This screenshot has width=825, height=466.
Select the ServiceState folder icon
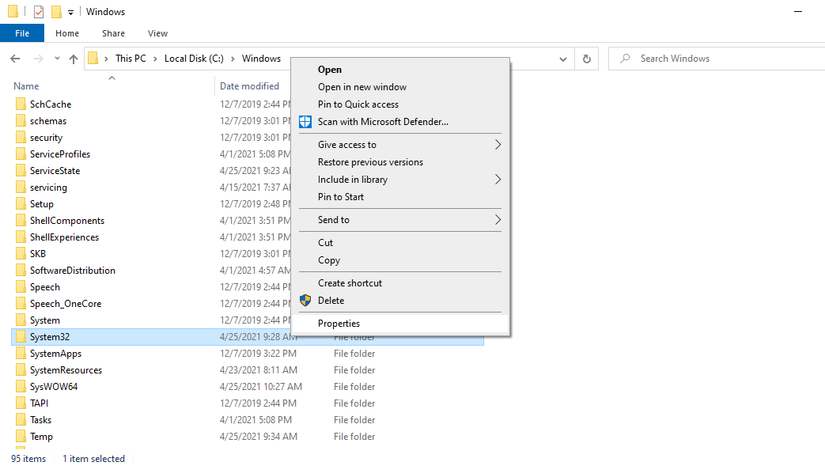[x=21, y=170]
